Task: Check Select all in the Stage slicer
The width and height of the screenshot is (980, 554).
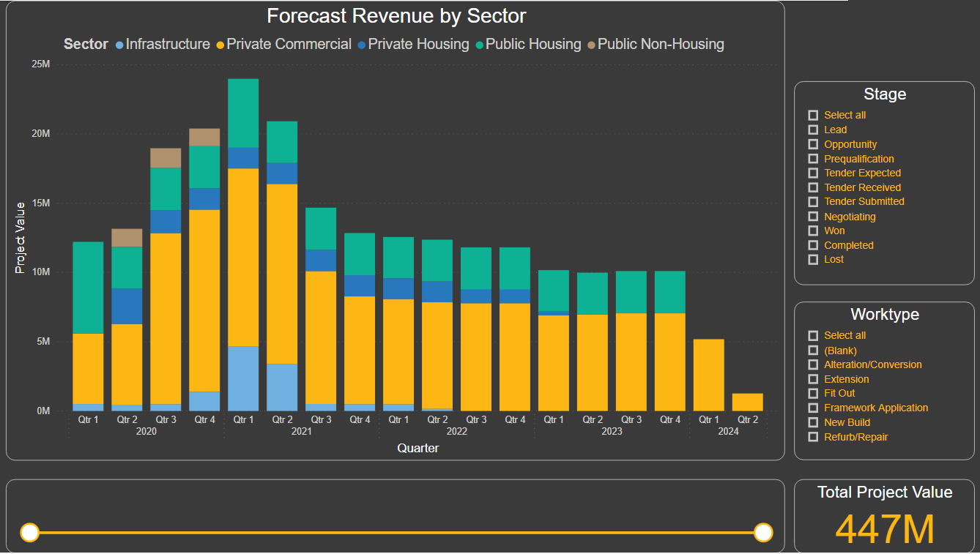Action: 813,116
